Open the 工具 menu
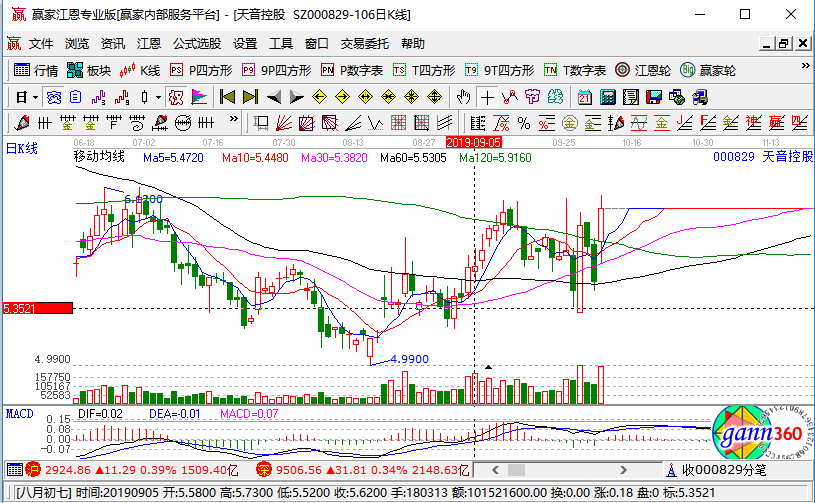 click(281, 44)
